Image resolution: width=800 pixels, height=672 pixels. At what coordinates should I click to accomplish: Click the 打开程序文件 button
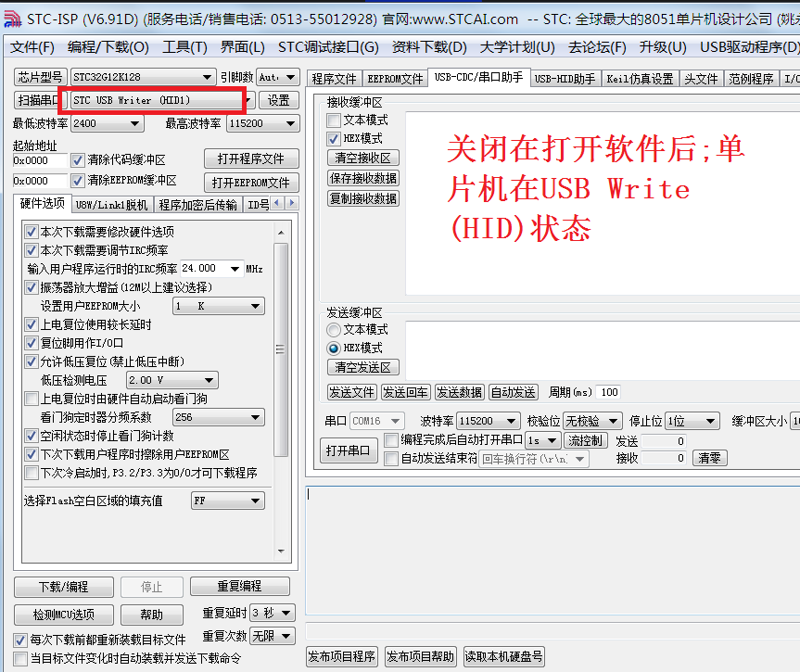tap(251, 158)
